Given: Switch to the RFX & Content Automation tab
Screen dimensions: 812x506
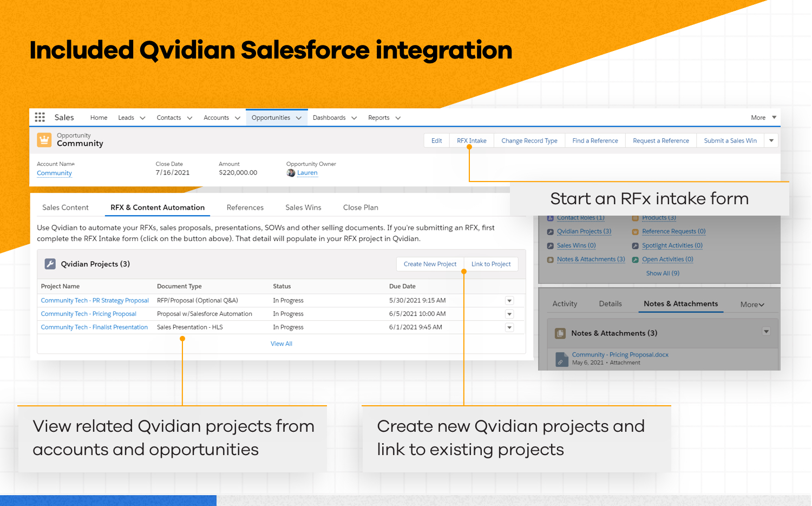Looking at the screenshot, I should point(157,207).
